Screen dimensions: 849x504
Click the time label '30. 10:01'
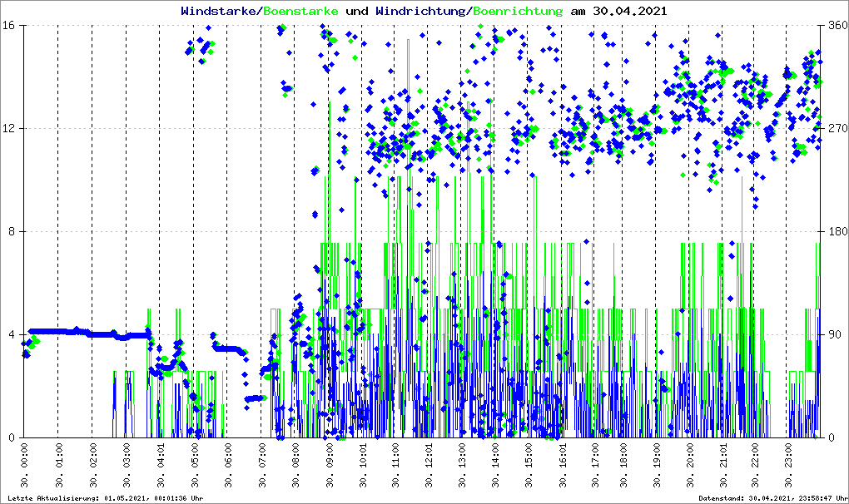pyautogui.click(x=363, y=465)
